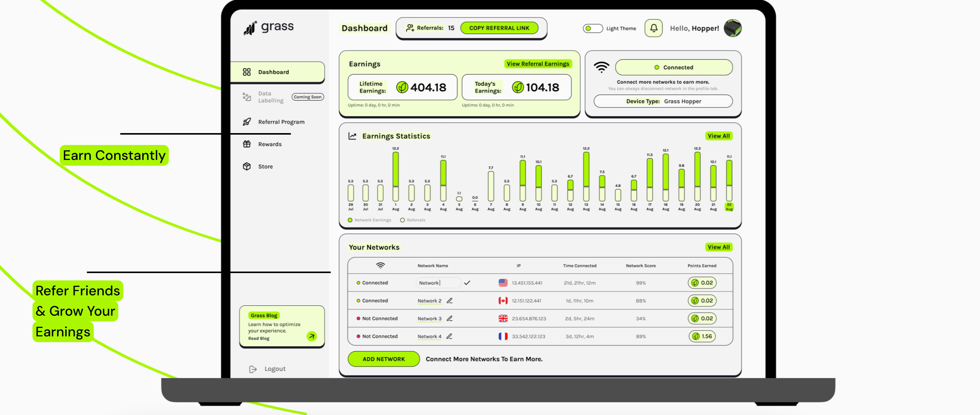Click the Device Type Grass Hopper field
The width and height of the screenshot is (980, 415).
point(663,101)
